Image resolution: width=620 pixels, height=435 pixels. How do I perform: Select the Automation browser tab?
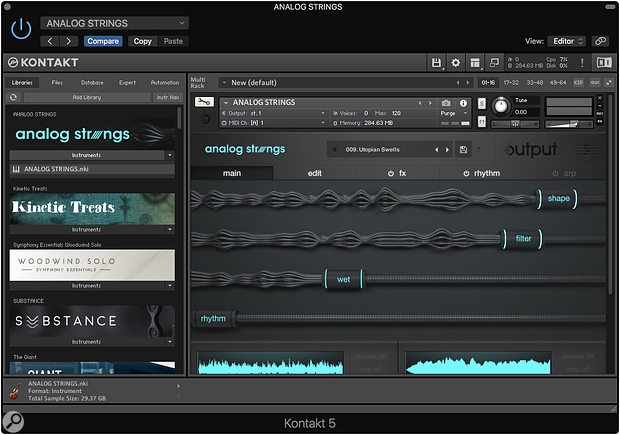point(165,83)
